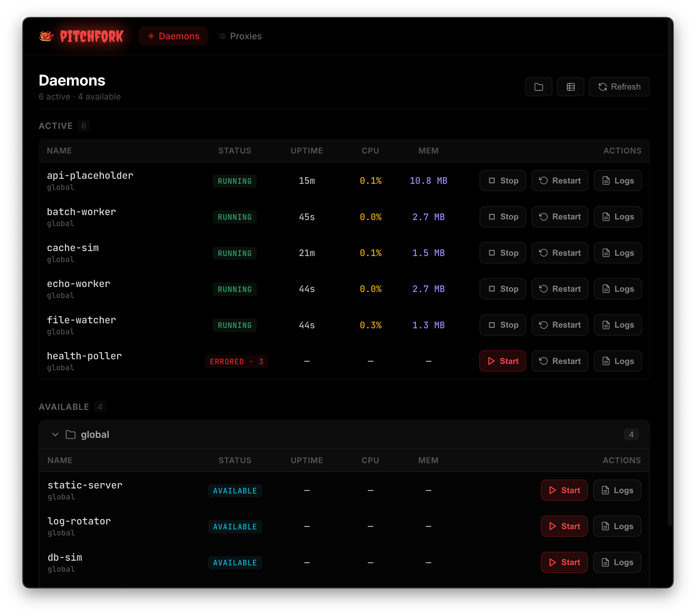The image size is (696, 616).
Task: Switch to table list view icon
Action: pos(570,87)
